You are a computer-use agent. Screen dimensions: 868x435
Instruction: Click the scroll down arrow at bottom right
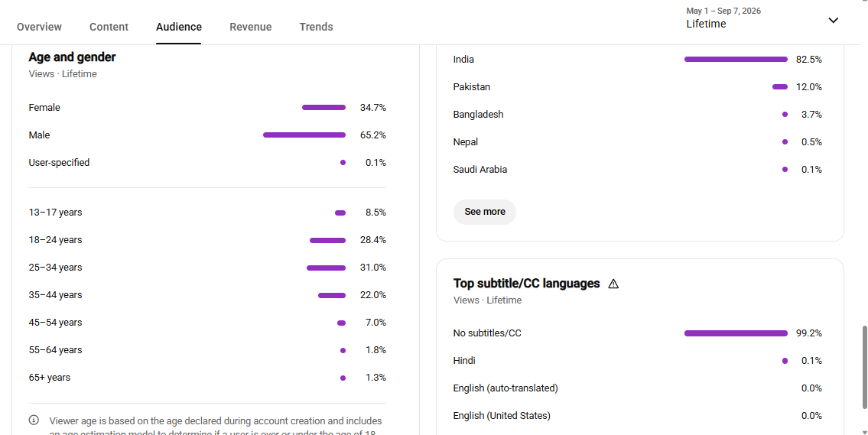tap(863, 432)
